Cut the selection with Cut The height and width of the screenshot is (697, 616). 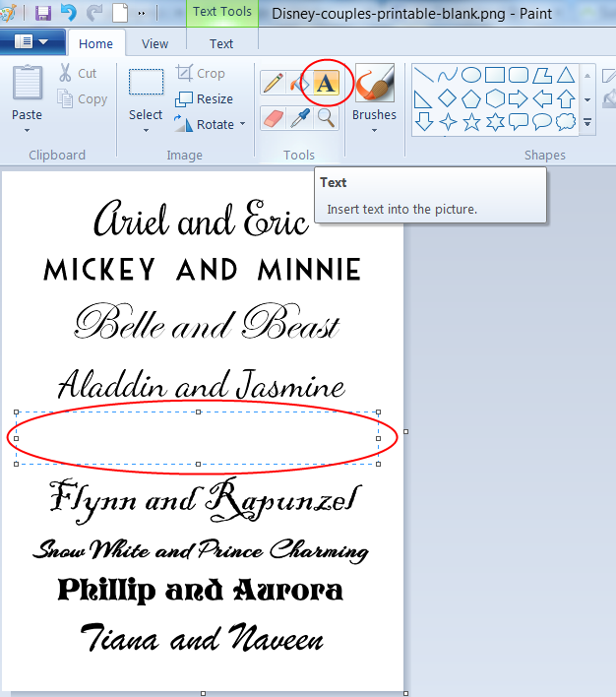coord(79,73)
